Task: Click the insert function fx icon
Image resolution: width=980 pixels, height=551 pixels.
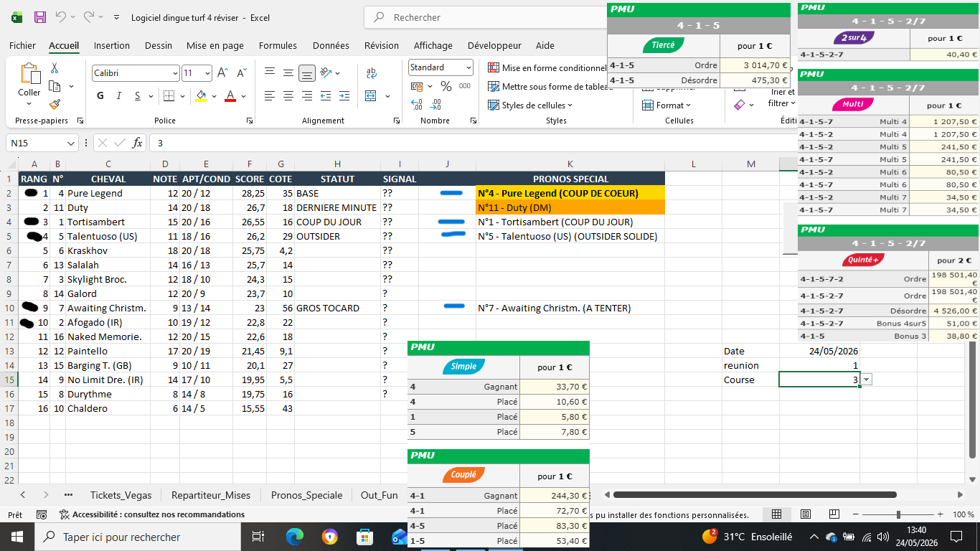Action: pos(137,143)
